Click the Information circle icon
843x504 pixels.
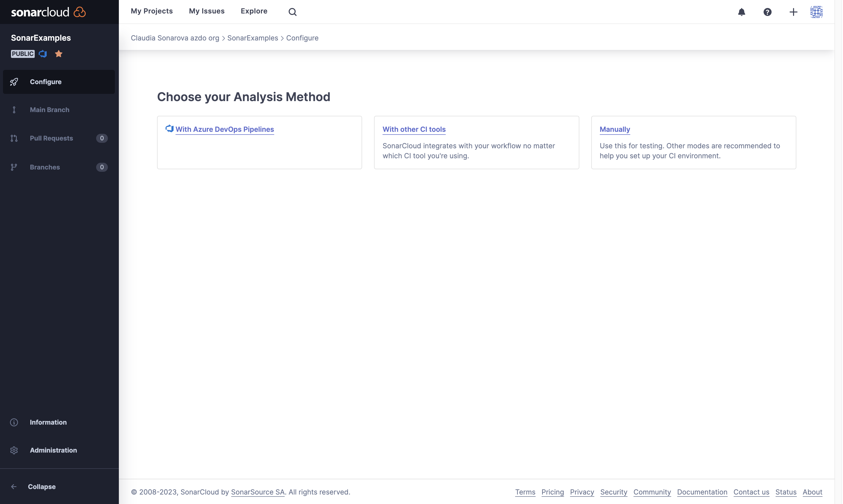[14, 422]
